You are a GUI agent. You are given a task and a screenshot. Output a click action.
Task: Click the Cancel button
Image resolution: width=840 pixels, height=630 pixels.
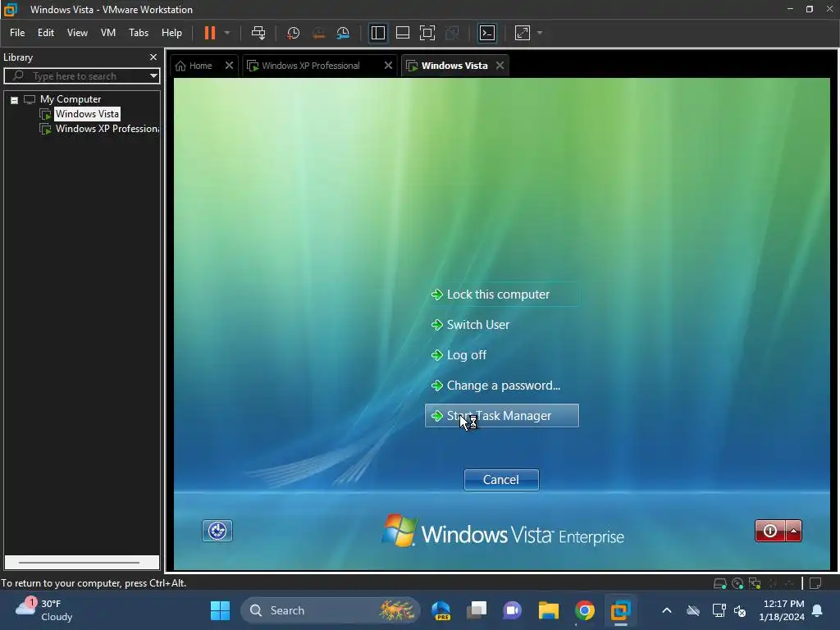[501, 479]
